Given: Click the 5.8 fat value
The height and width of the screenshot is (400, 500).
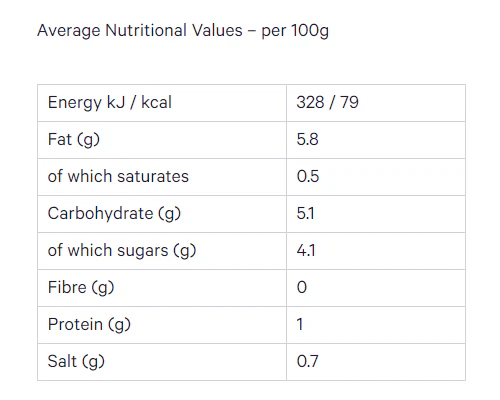Looking at the screenshot, I should 308,139.
